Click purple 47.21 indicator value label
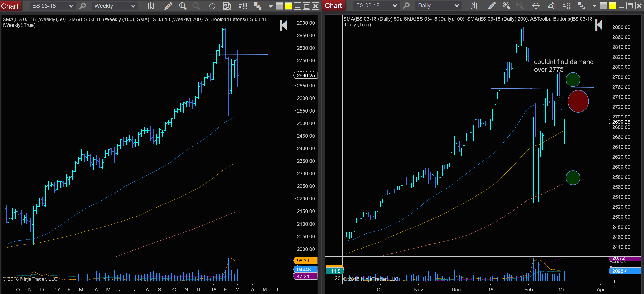This screenshot has height=294, width=644. 305,276
